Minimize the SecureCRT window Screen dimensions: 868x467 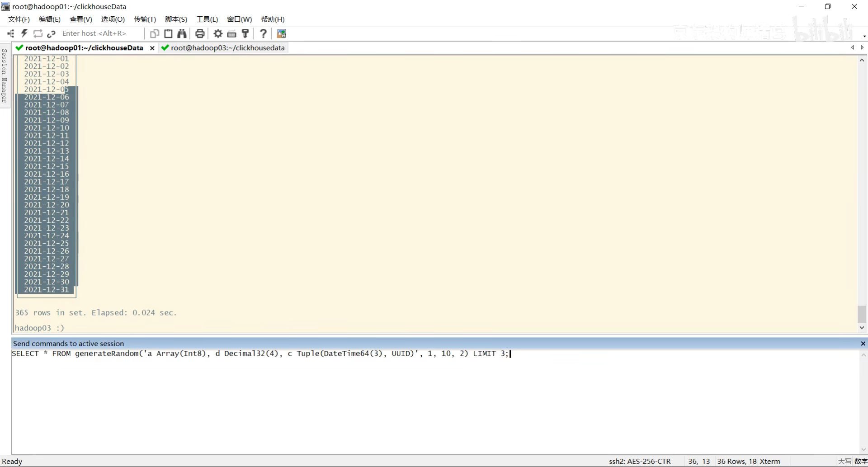pyautogui.click(x=802, y=6)
